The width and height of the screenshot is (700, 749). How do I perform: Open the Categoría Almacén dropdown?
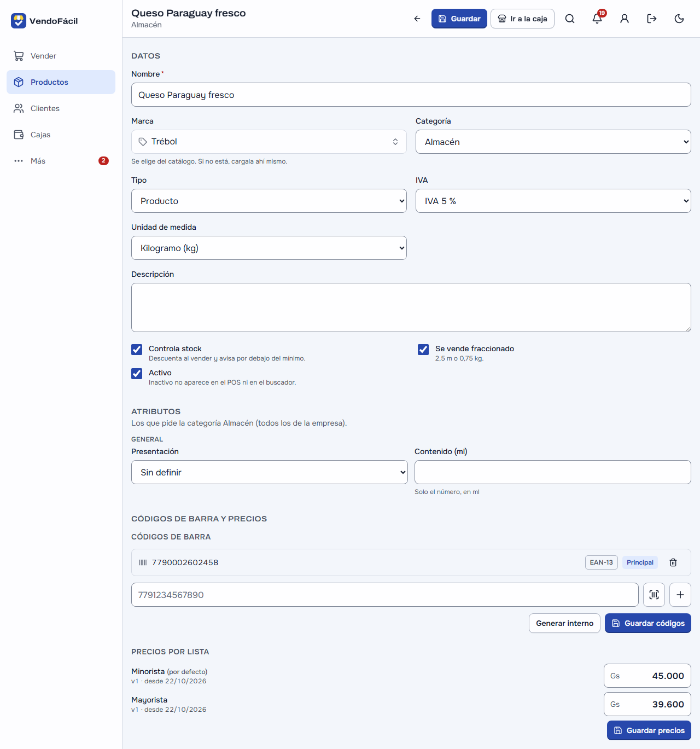[553, 142]
